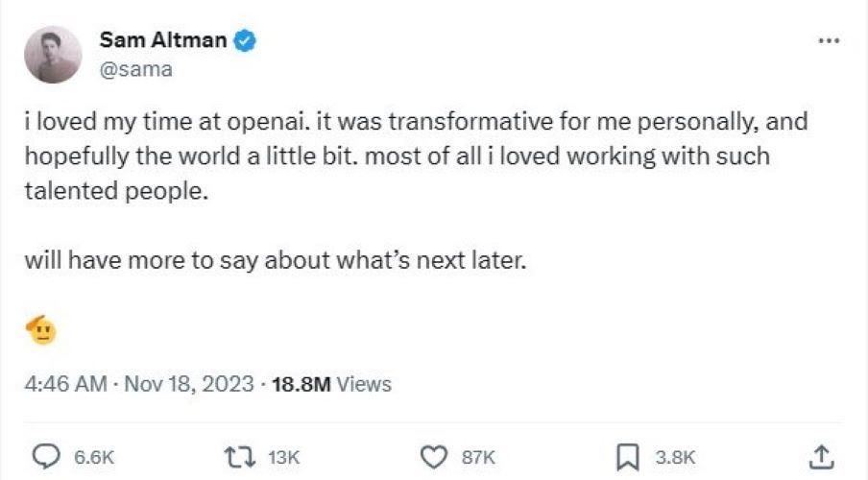
Task: Click the saluting face emoji
Action: point(41,330)
